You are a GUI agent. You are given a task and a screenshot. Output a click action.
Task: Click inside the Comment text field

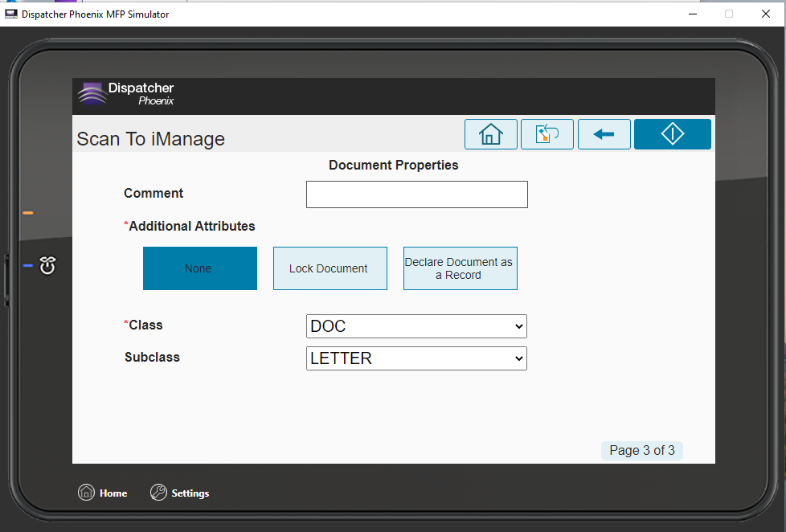coord(416,194)
